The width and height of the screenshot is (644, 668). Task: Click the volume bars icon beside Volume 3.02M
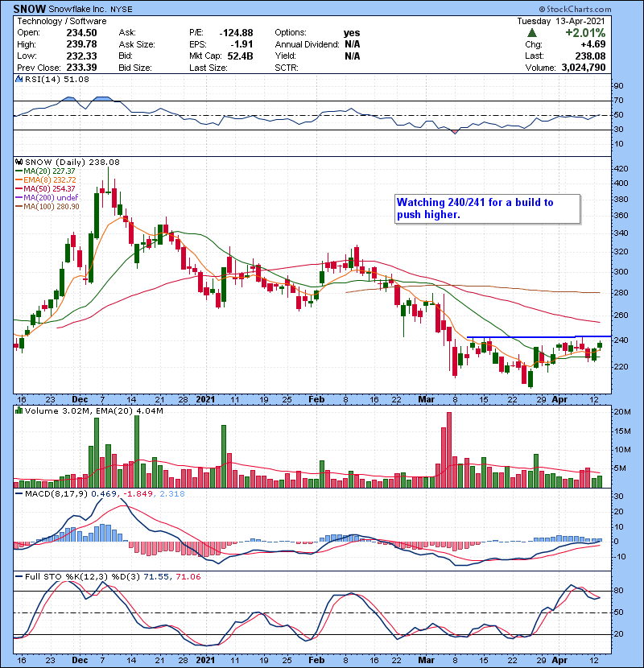(19, 411)
